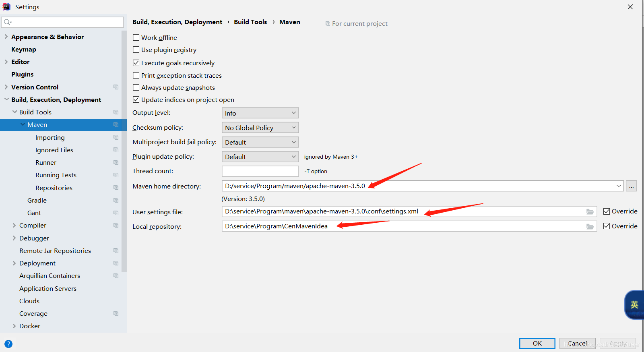Click the project-level icon next to Importing
Image resolution: width=644 pixels, height=352 pixels.
(116, 137)
